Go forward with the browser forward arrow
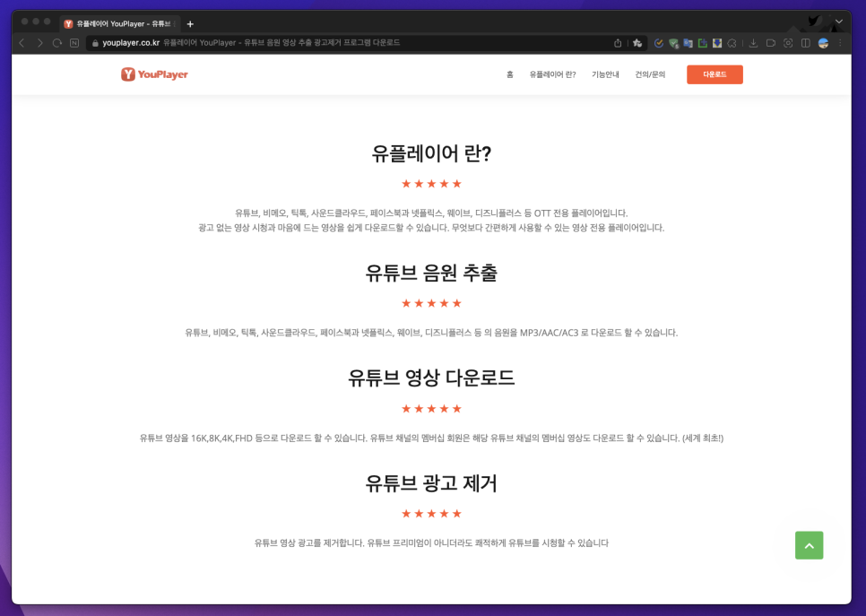Viewport: 866px width, 616px height. tap(39, 43)
